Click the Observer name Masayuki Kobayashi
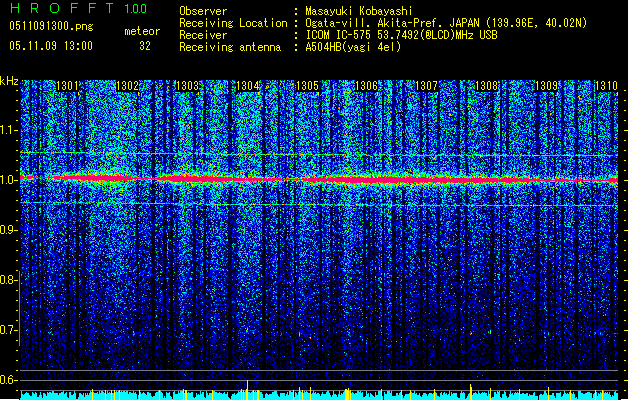Screen dimensions: 629x400 pos(359,11)
